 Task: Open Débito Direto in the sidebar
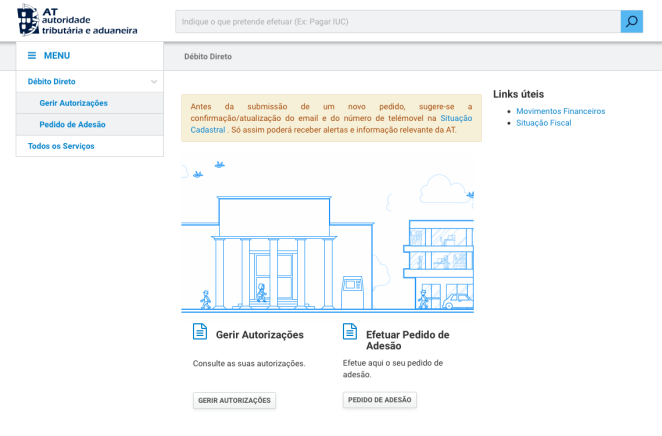pos(52,81)
